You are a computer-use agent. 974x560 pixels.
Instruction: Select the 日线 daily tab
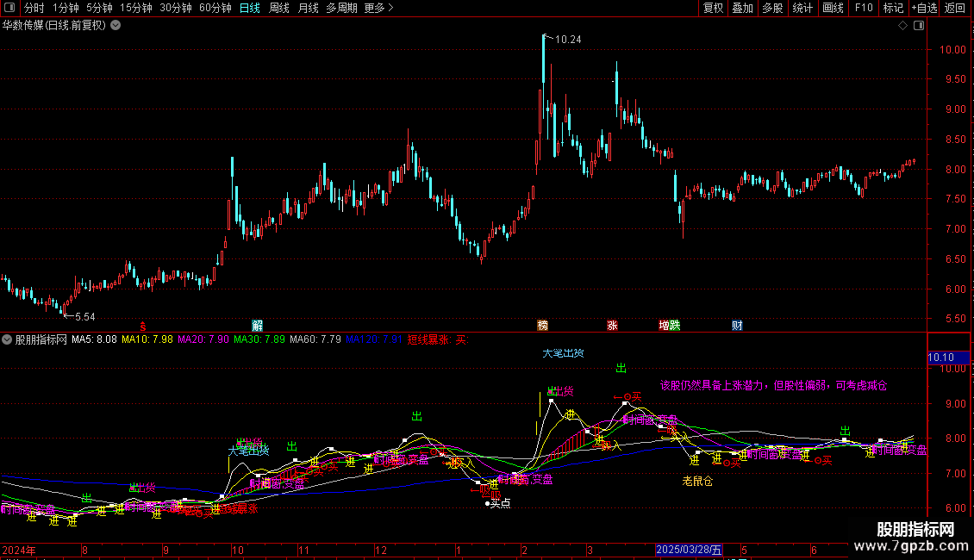coord(250,8)
